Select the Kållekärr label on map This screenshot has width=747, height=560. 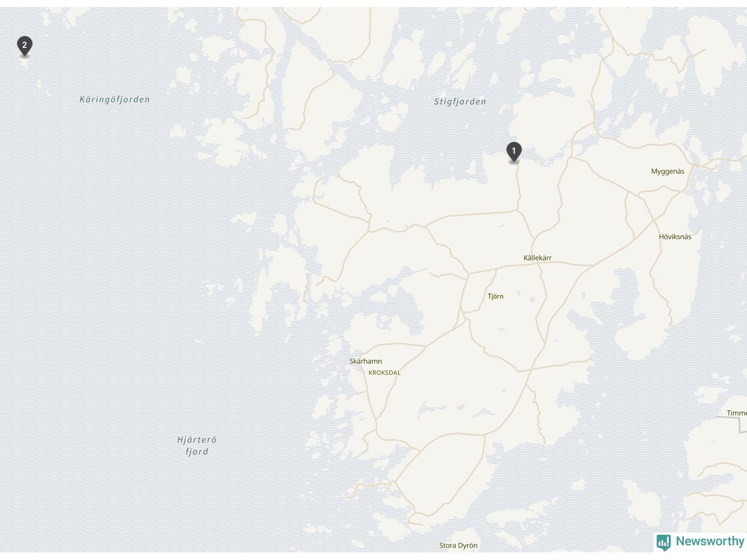point(537,258)
